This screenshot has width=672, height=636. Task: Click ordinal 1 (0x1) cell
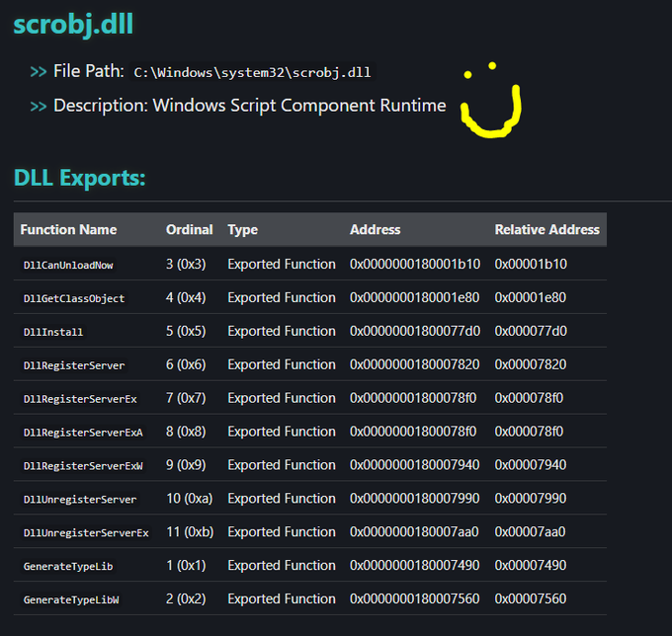pos(186,565)
